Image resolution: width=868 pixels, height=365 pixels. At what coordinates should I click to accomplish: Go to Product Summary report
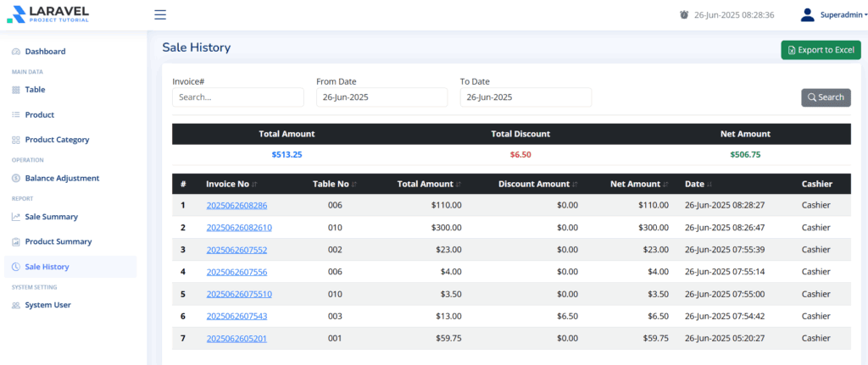pyautogui.click(x=58, y=241)
